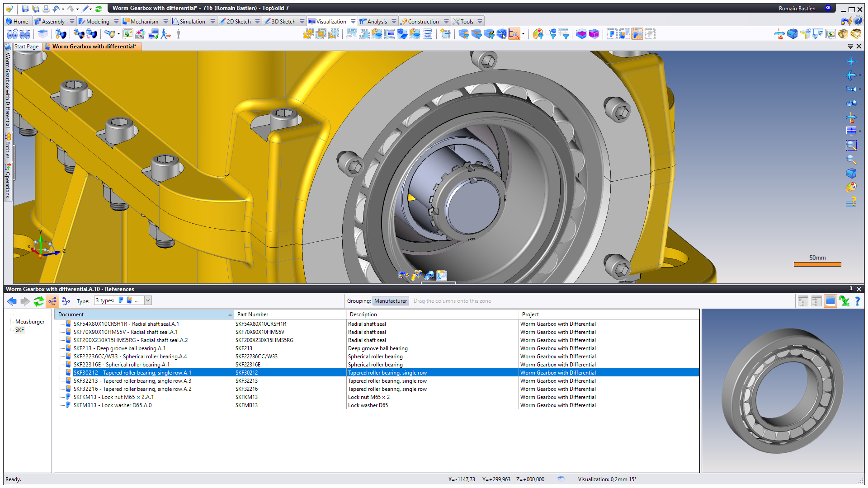The width and height of the screenshot is (868, 488).
Task: Click the back arrow in References panel
Action: click(12, 301)
